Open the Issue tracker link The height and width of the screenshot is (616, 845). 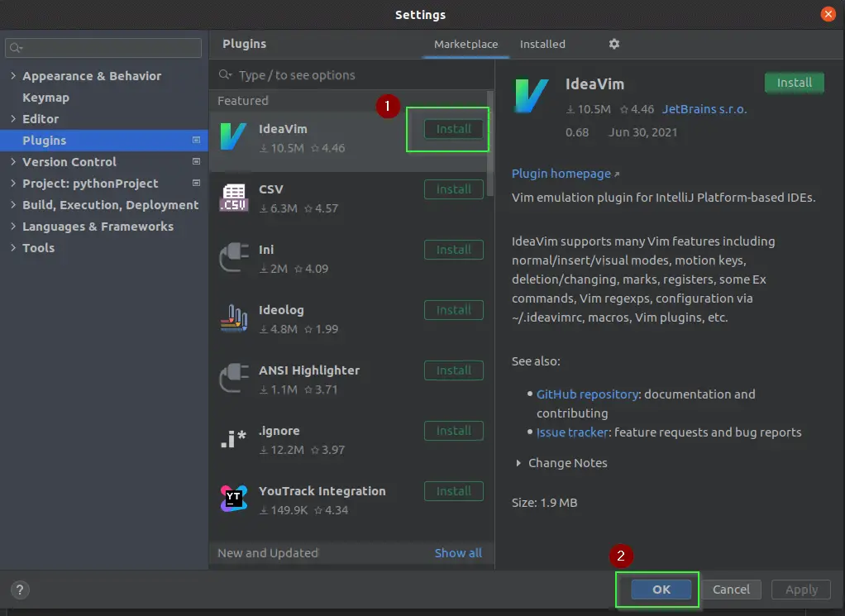572,432
